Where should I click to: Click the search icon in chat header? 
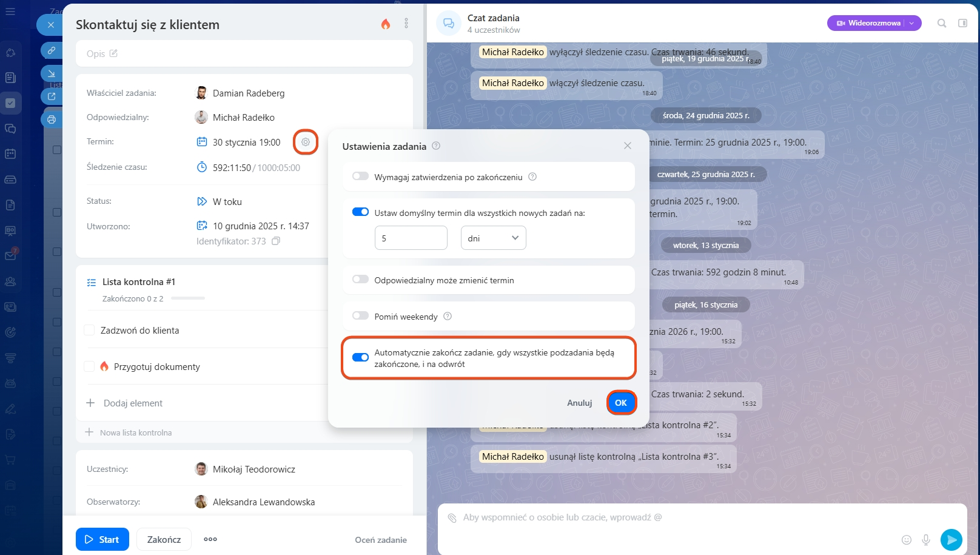coord(942,23)
